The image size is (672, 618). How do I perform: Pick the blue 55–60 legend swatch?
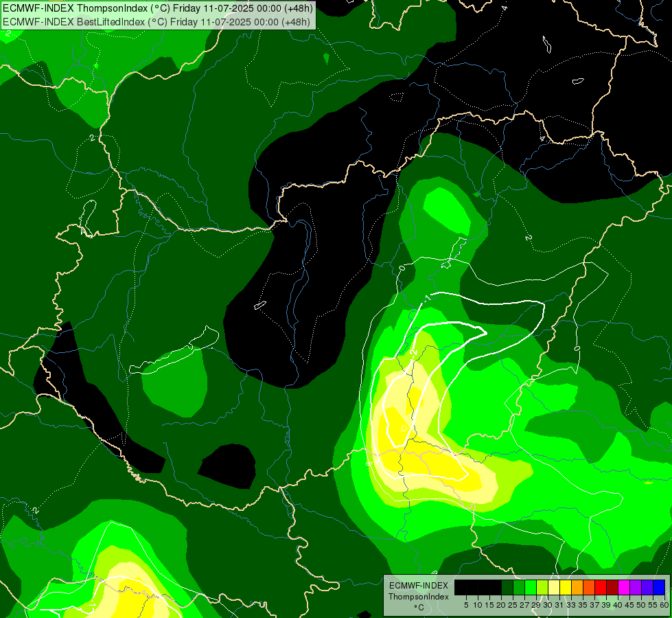tap(659, 587)
